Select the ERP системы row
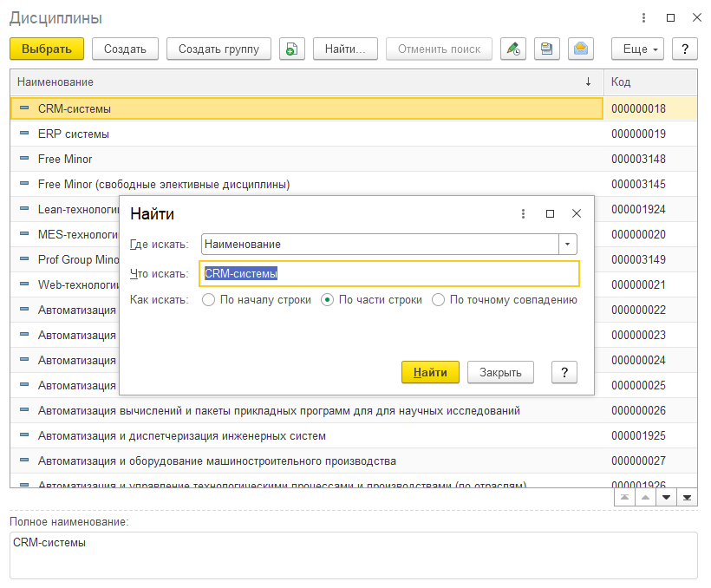The width and height of the screenshot is (711, 588). pyautogui.click(x=354, y=134)
